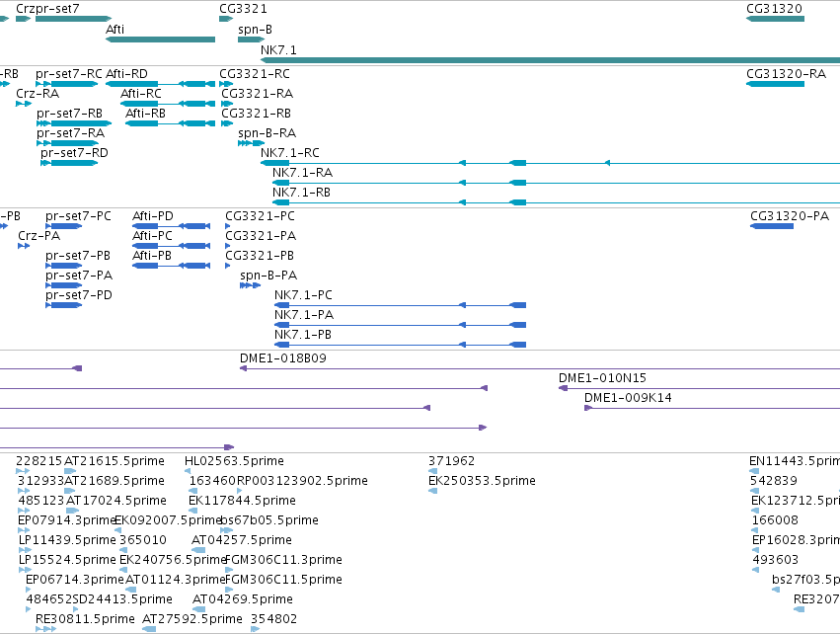This screenshot has width=840, height=634.
Task: Select the CG31320-RA transcript label
Action: coord(786,73)
